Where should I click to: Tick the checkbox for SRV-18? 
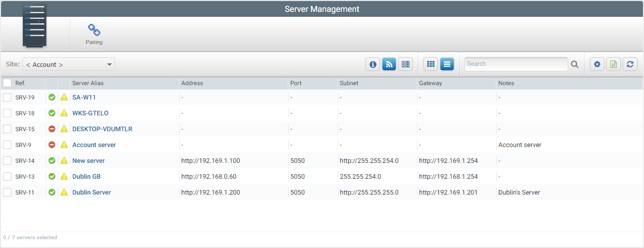(x=7, y=113)
